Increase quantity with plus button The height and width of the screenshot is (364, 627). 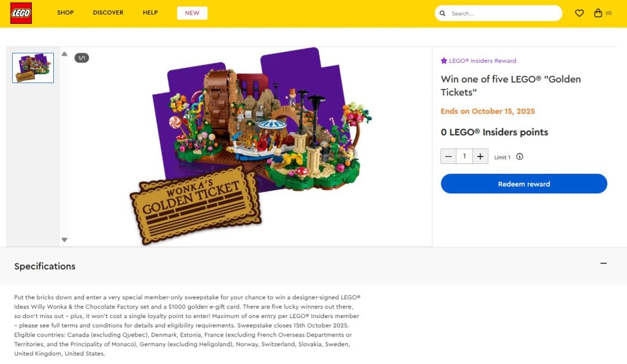click(481, 157)
